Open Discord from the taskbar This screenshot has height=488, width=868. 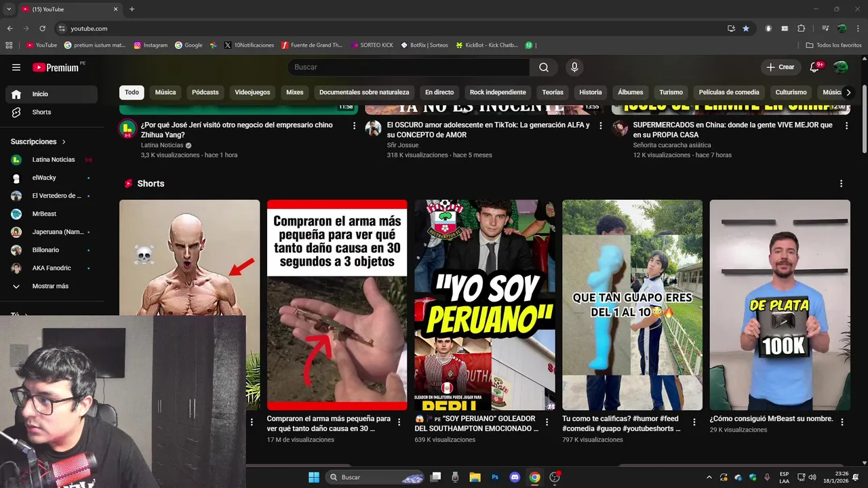(515, 477)
